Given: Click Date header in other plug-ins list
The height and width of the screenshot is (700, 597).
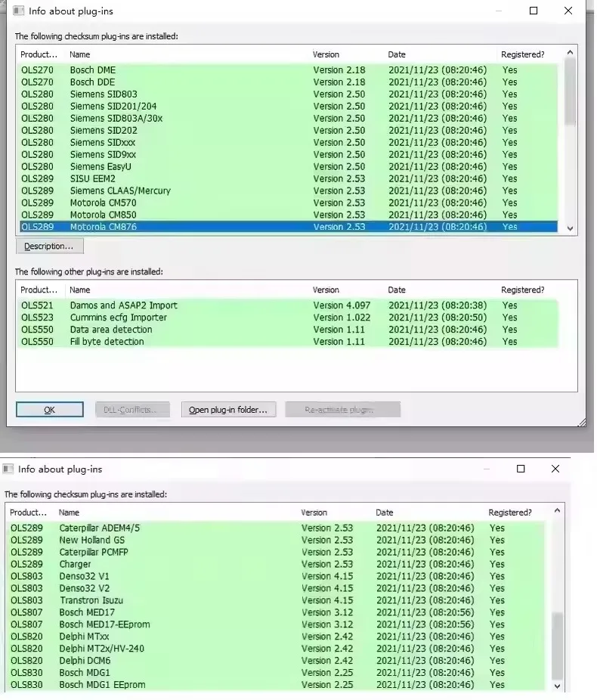Looking at the screenshot, I should tap(397, 290).
